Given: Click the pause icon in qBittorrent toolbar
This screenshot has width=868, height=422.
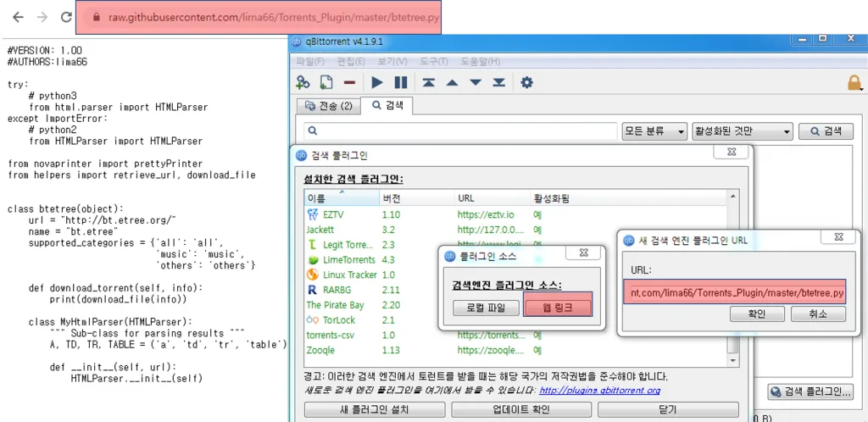Looking at the screenshot, I should pyautogui.click(x=401, y=82).
